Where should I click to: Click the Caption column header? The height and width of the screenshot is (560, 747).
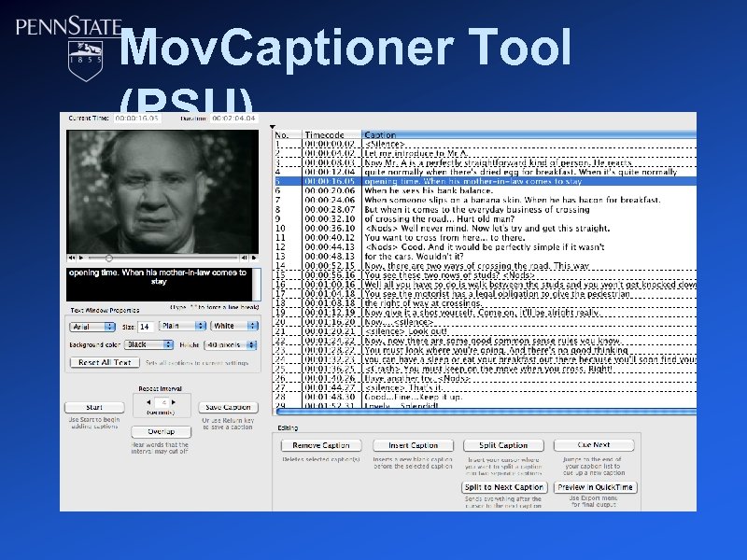(529, 134)
